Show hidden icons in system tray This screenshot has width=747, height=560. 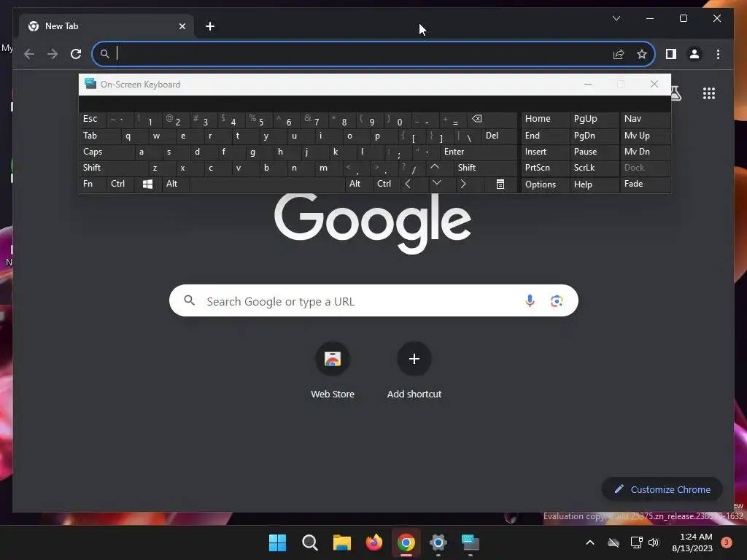click(589, 542)
